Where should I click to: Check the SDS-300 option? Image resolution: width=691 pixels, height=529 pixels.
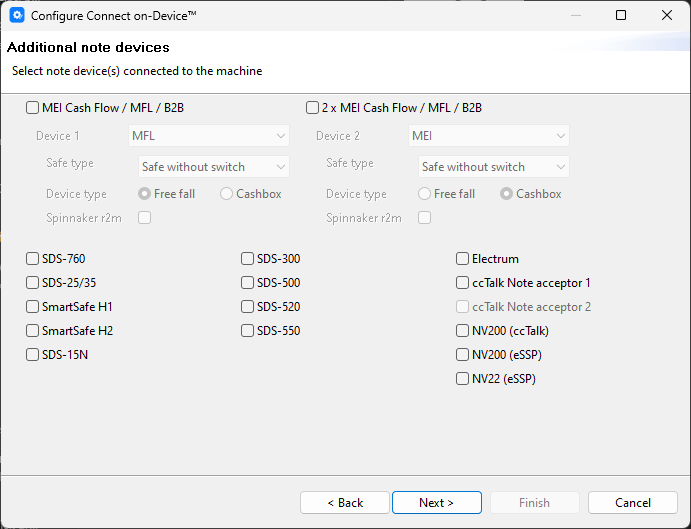[x=248, y=259]
